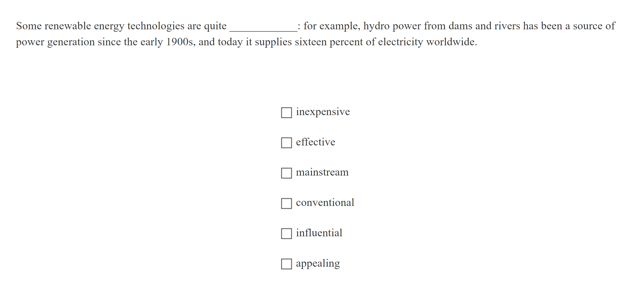This screenshot has width=644, height=305.
Task: Click the word "inexpensive" label
Action: click(x=323, y=112)
